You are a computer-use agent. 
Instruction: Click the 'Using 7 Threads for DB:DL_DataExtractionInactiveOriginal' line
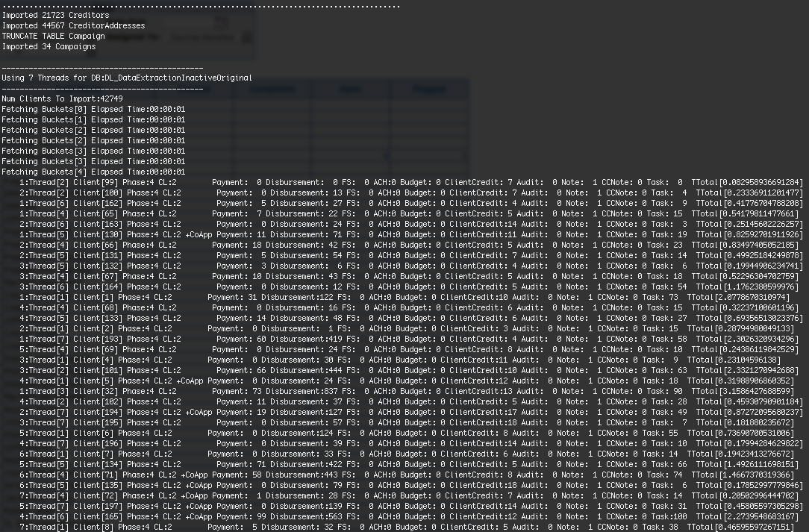pos(127,78)
